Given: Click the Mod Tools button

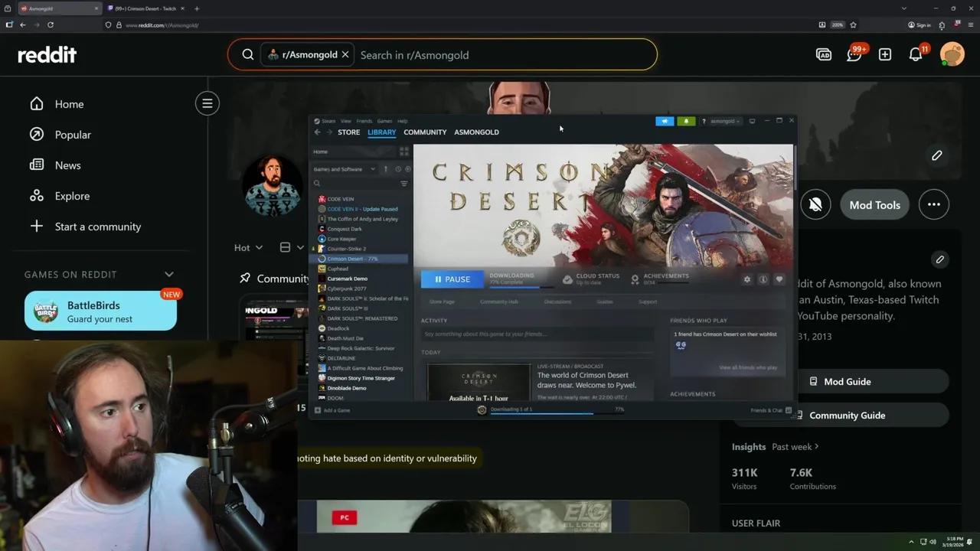Looking at the screenshot, I should [x=874, y=204].
